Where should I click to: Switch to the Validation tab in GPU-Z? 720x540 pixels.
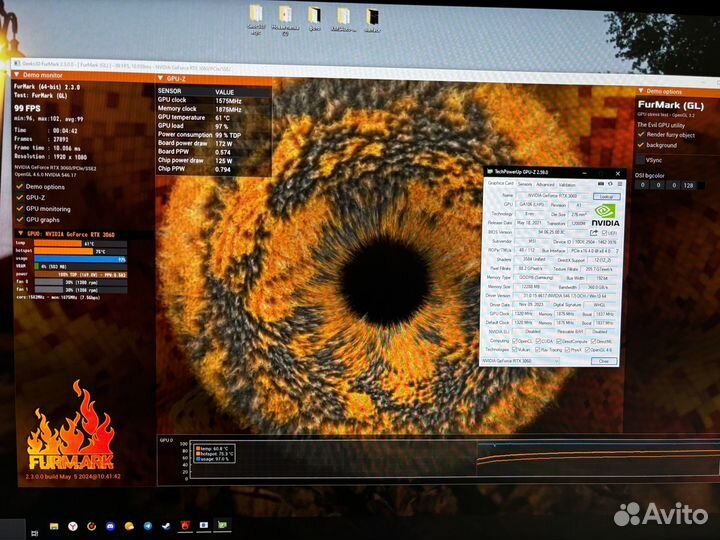(567, 185)
